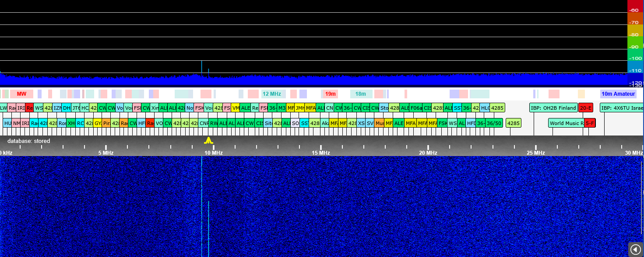Click the F06a station label
The image size is (644, 257).
point(416,108)
